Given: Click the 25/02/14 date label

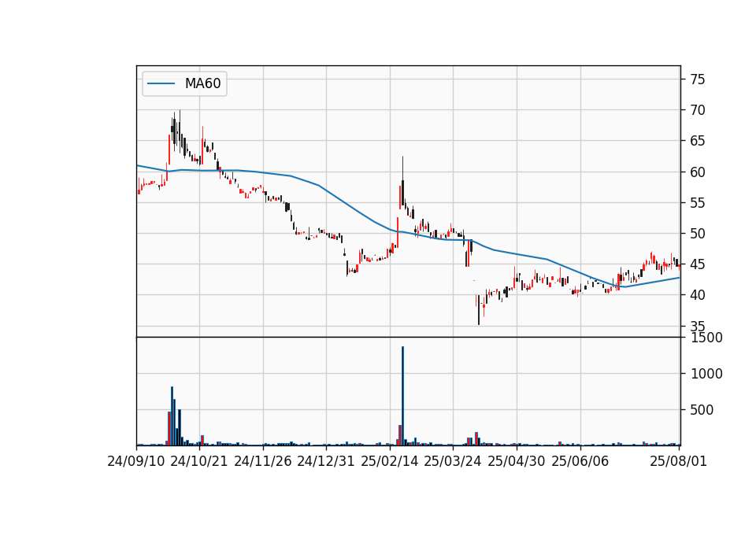Looking at the screenshot, I should pos(390,461).
